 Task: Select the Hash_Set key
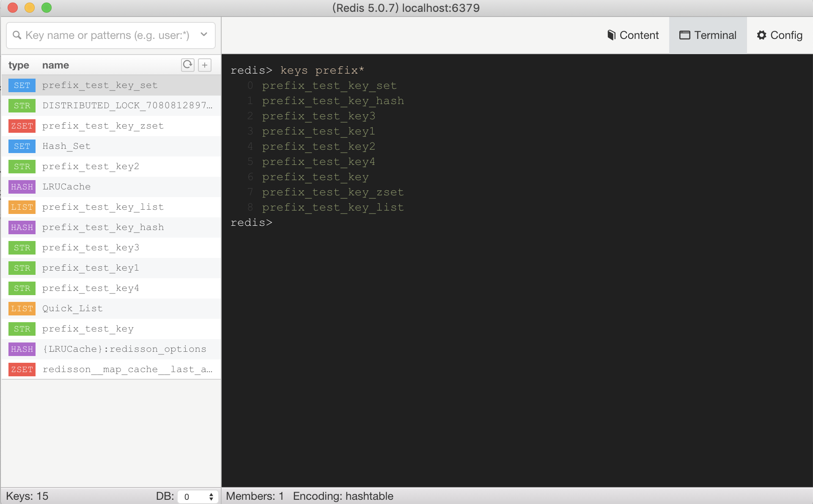[x=111, y=146]
